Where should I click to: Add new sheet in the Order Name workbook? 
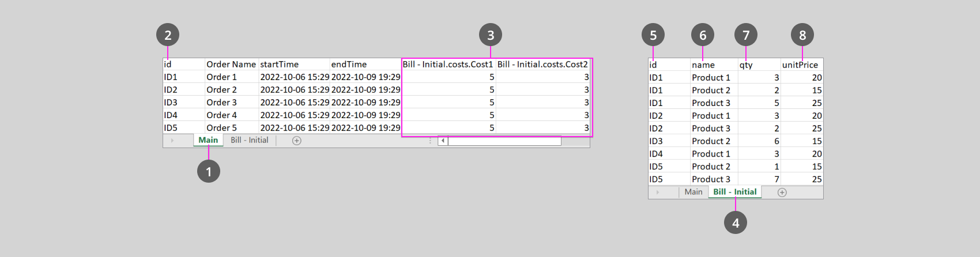click(296, 141)
